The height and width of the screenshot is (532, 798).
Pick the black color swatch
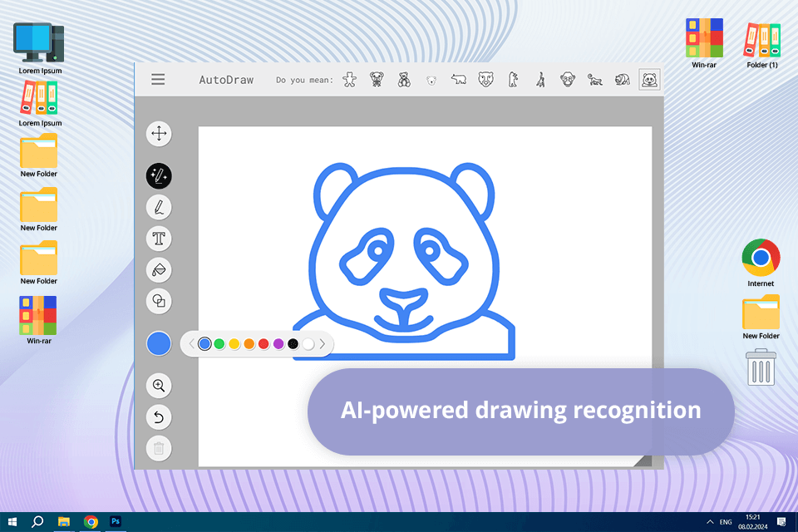click(x=293, y=344)
